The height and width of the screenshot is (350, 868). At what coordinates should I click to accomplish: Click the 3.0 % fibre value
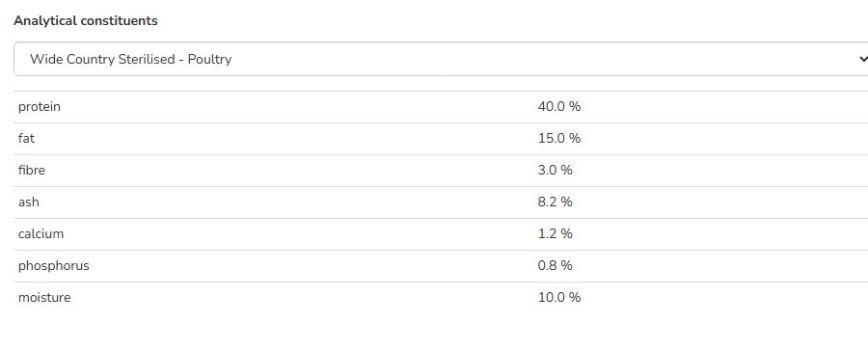(x=555, y=170)
